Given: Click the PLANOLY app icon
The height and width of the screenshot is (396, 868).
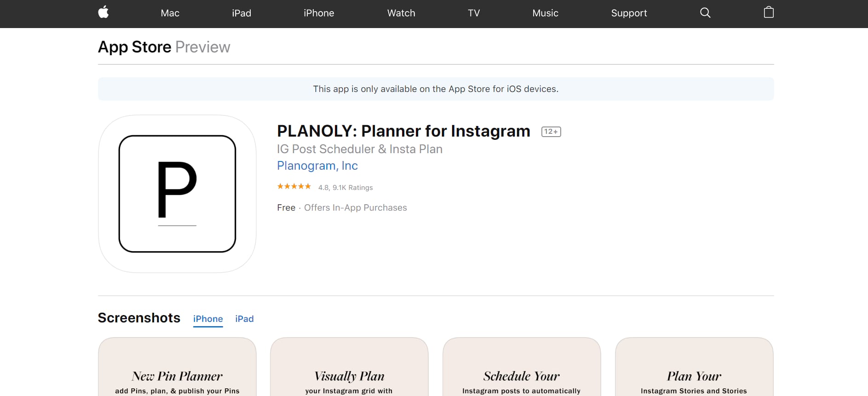Looking at the screenshot, I should pos(177,194).
